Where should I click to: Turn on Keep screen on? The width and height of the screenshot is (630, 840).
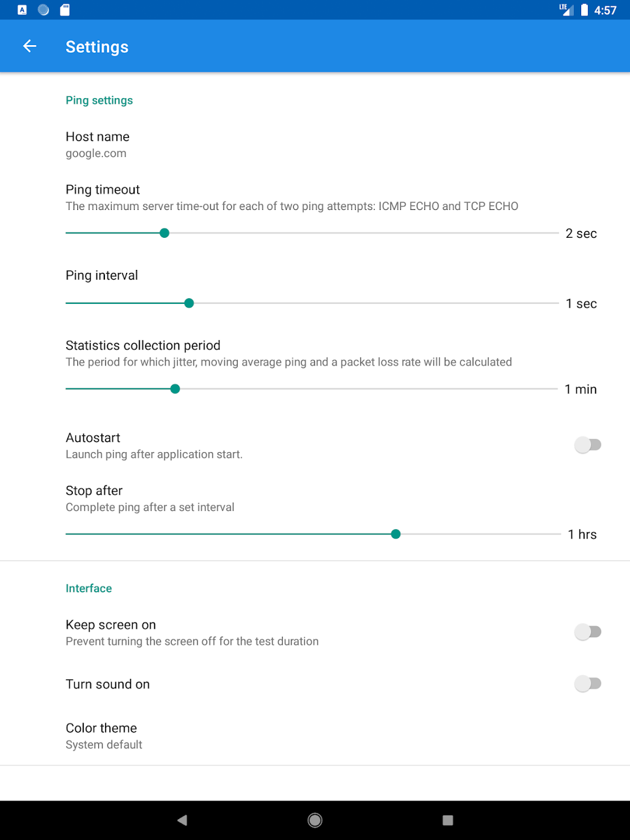click(x=587, y=631)
